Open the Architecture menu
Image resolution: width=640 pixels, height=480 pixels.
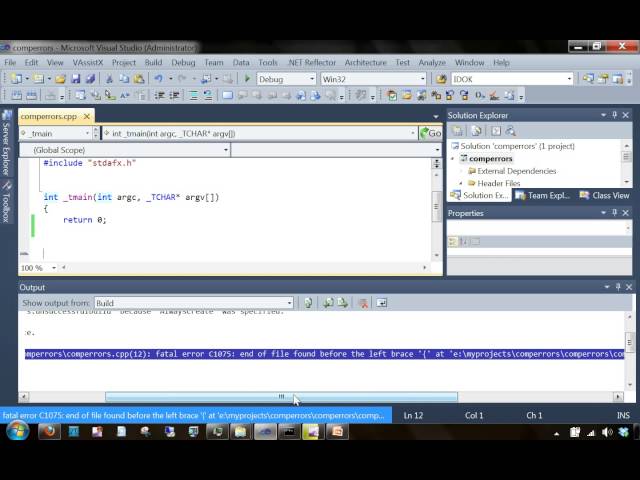pos(365,62)
